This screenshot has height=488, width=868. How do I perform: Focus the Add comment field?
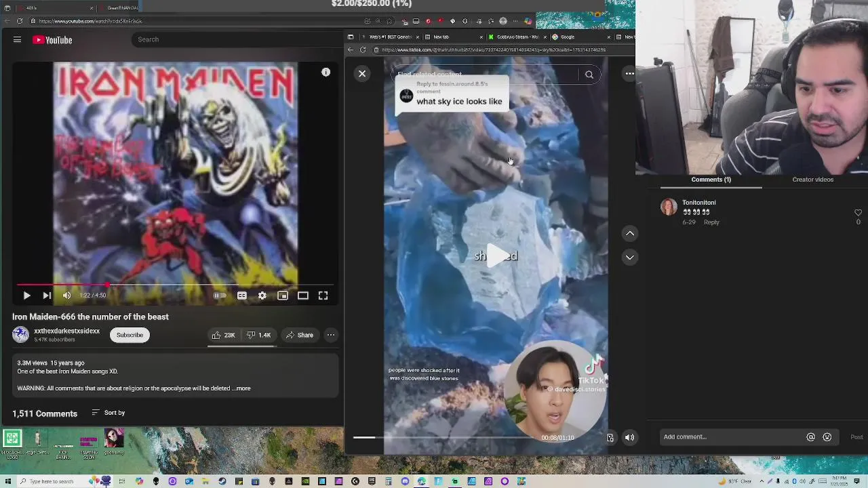tap(732, 437)
